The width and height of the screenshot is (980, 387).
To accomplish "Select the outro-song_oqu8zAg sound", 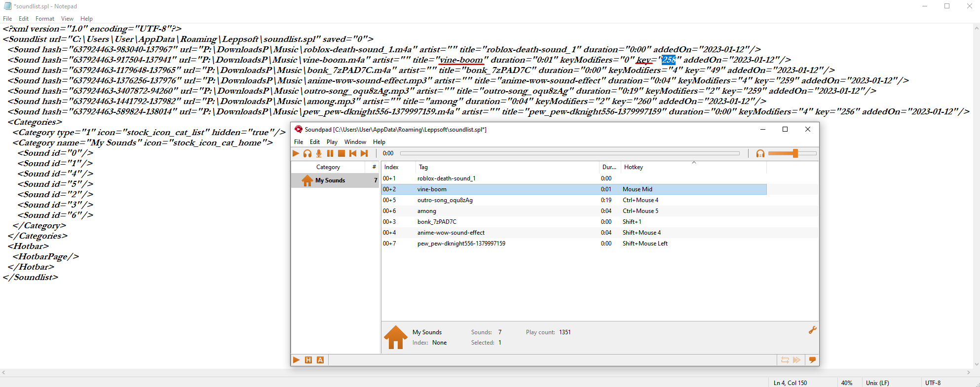I will coord(574,200).
